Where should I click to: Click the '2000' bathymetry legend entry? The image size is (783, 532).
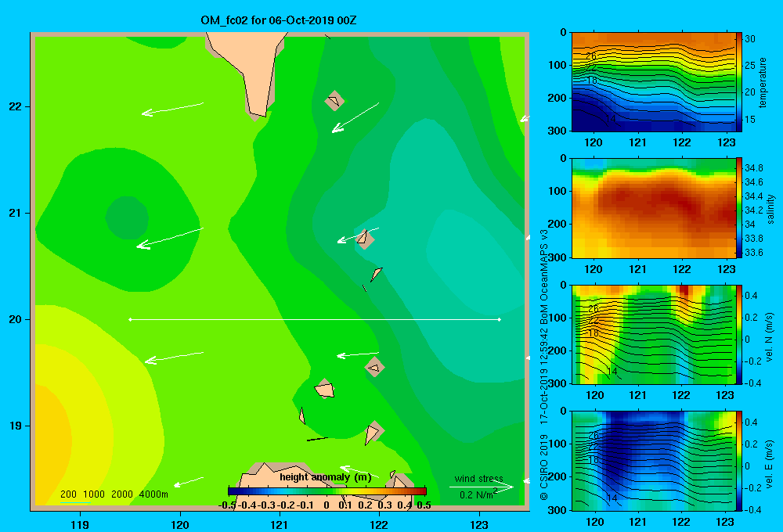coord(122,494)
